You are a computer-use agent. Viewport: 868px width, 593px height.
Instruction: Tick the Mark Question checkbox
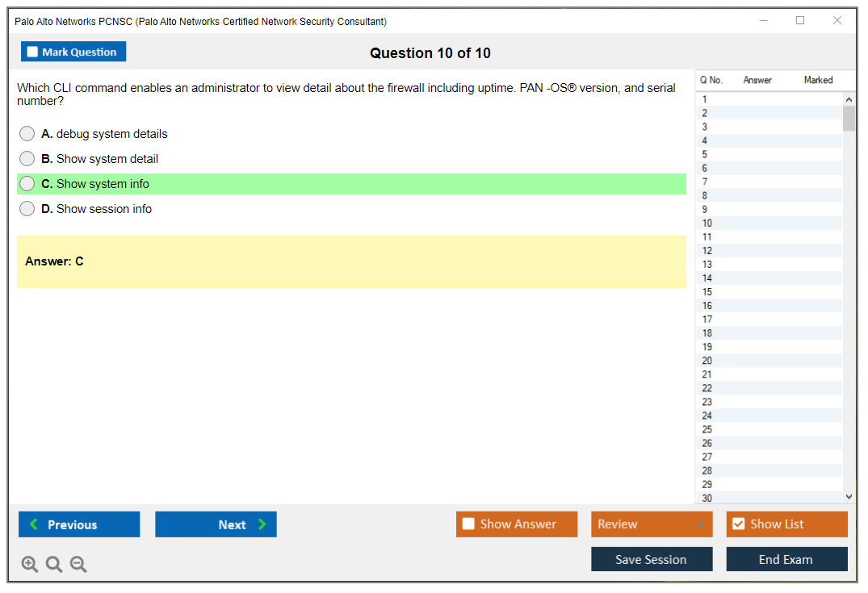click(x=33, y=52)
